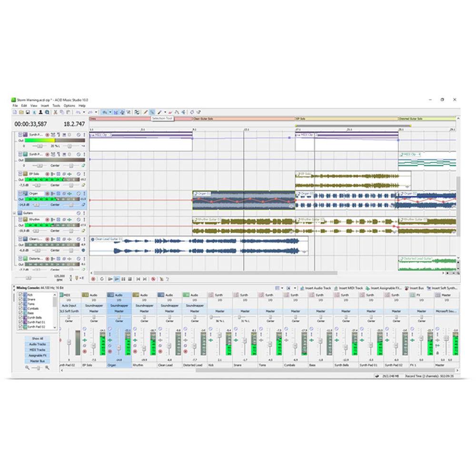Viewport: 476px width, 476px height.
Task: Click the Undo icon in the toolbar
Action: (x=78, y=112)
